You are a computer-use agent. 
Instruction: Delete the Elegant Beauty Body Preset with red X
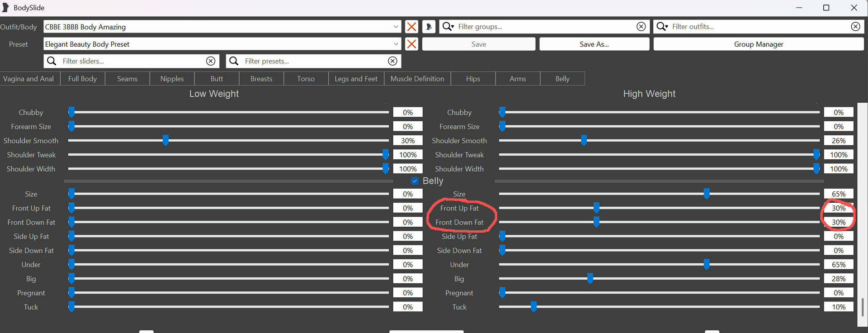coord(411,44)
